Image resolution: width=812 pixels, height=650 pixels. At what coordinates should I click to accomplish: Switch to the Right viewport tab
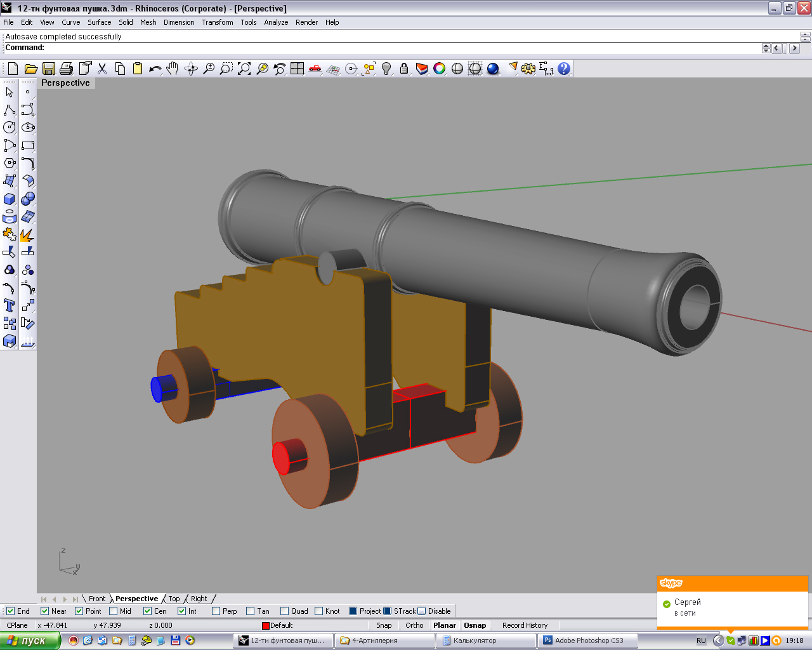point(199,599)
